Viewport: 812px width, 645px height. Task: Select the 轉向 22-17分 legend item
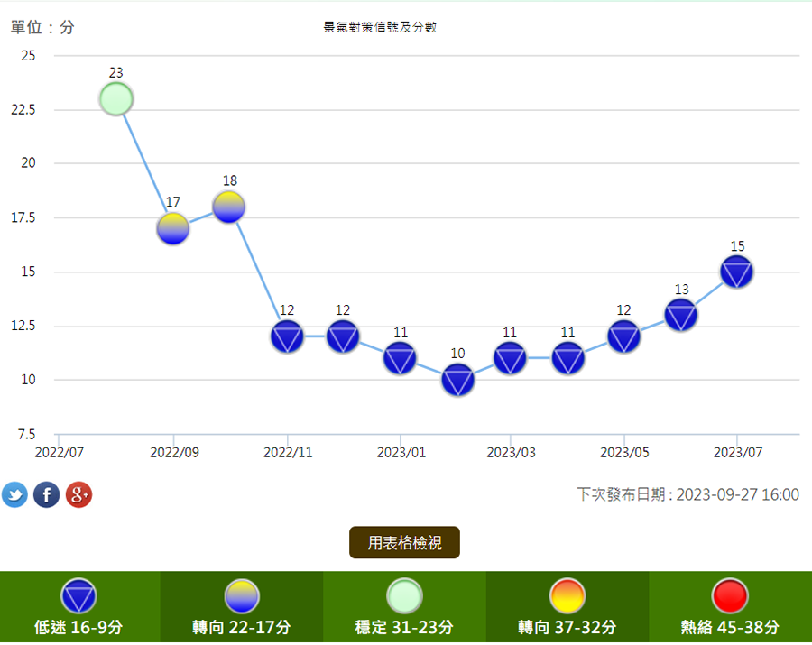[242, 607]
